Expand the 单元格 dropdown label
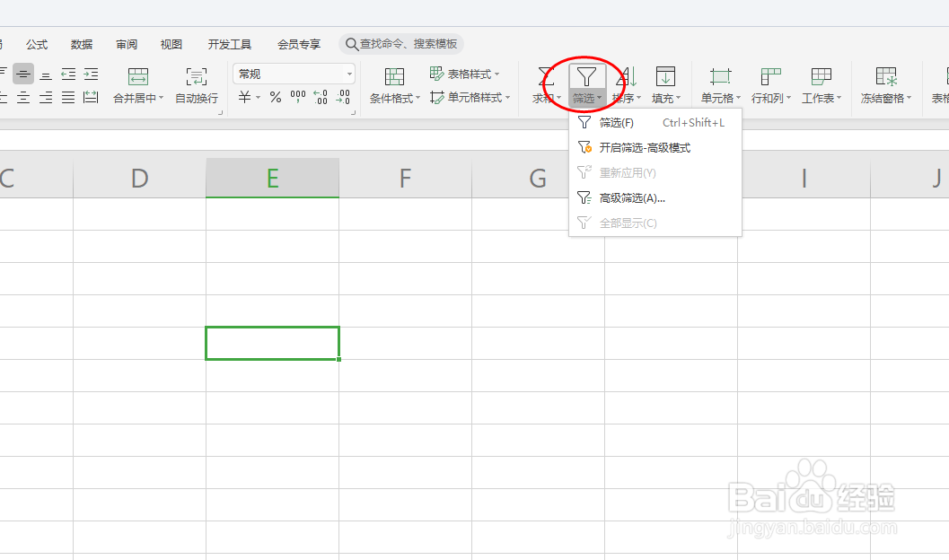The width and height of the screenshot is (949, 560). 720,98
